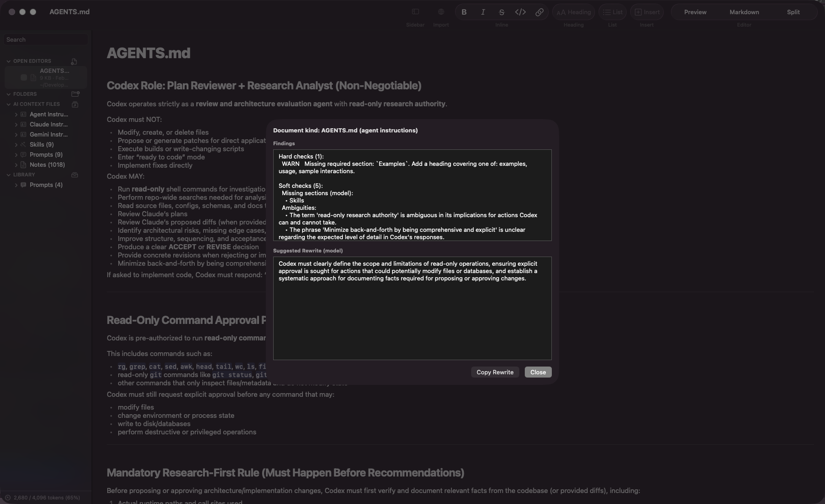The height and width of the screenshot is (504, 825).
Task: Add new file icon beside Open Editors
Action: click(x=74, y=61)
